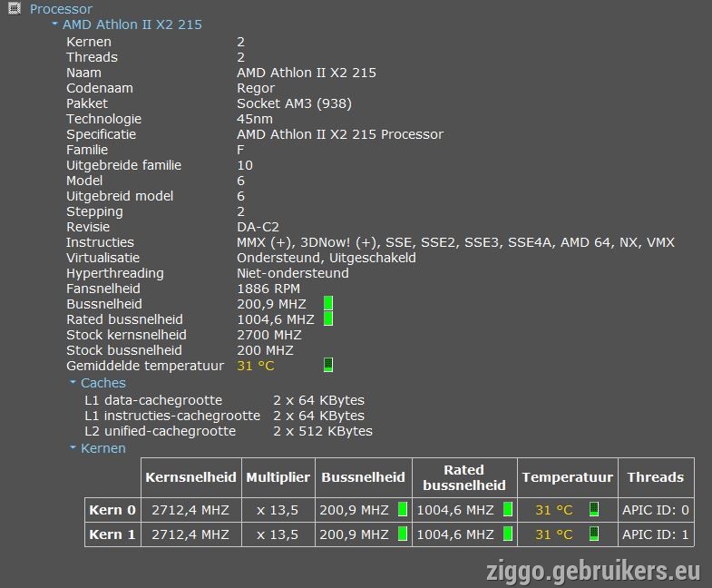Image resolution: width=712 pixels, height=588 pixels.
Task: Select the Kernsnelheid column header
Action: click(191, 477)
